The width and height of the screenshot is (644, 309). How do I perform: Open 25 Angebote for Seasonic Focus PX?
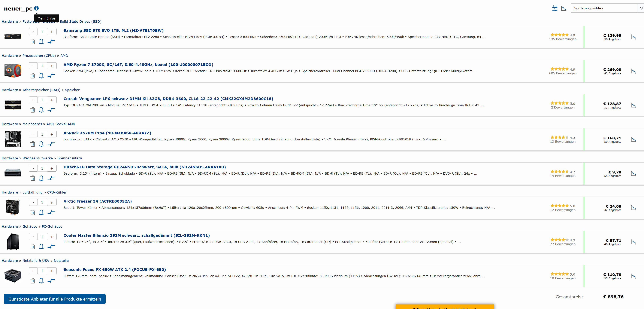pyautogui.click(x=612, y=278)
